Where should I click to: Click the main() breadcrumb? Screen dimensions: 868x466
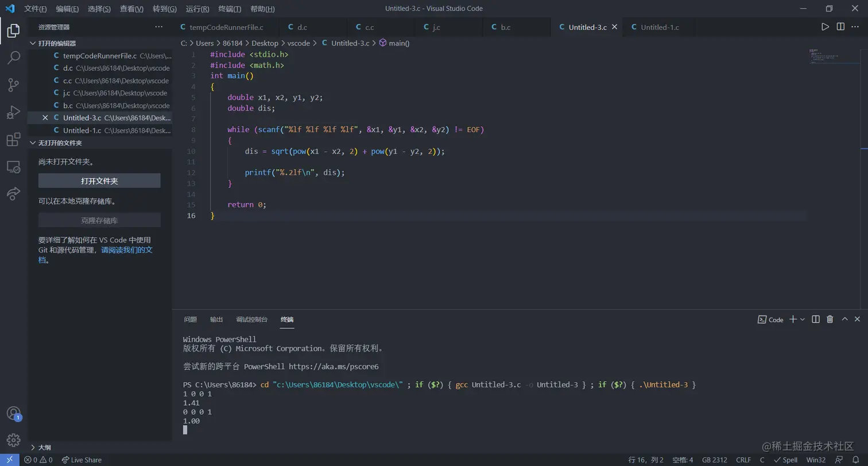click(x=394, y=43)
